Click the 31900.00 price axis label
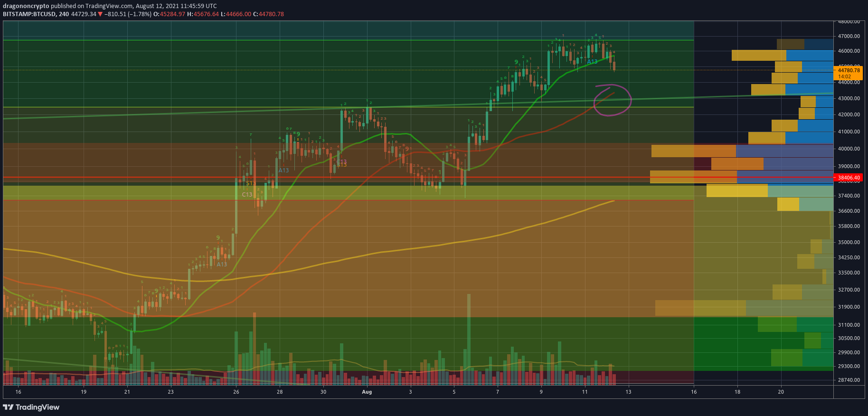 tap(849, 307)
